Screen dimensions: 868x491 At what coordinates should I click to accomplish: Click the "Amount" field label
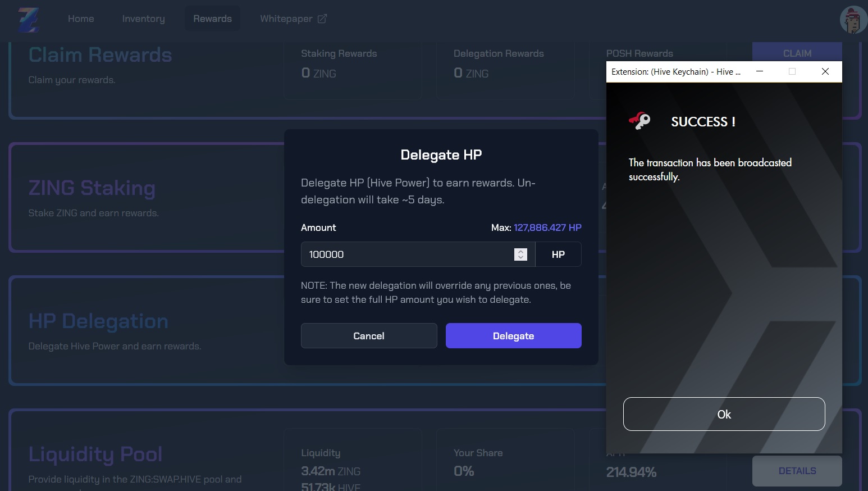pos(318,228)
